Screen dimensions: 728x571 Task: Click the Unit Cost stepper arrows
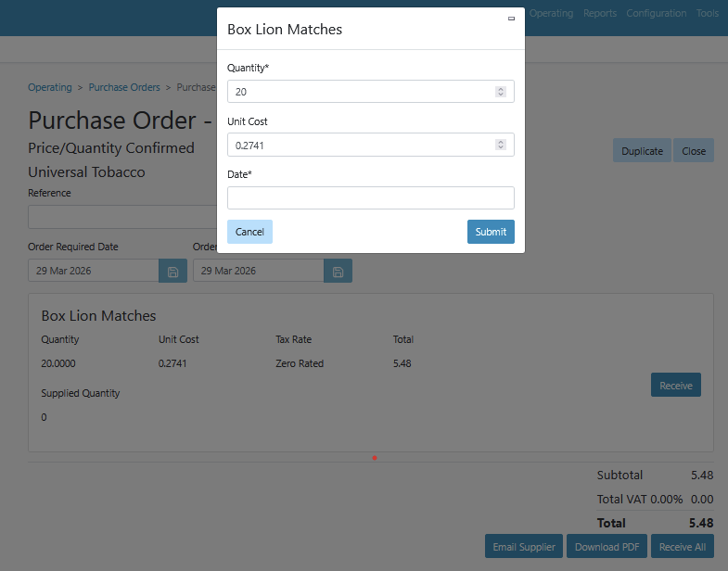501,145
